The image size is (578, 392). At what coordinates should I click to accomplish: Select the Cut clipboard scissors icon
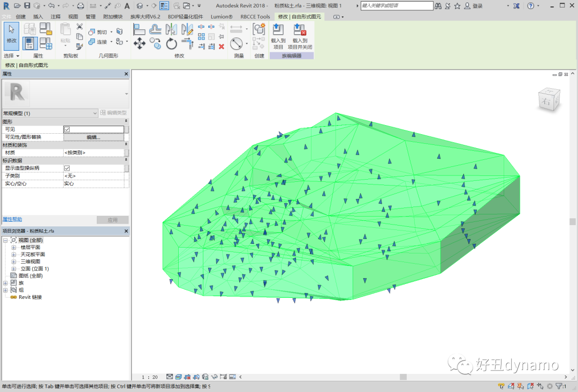pos(79,26)
